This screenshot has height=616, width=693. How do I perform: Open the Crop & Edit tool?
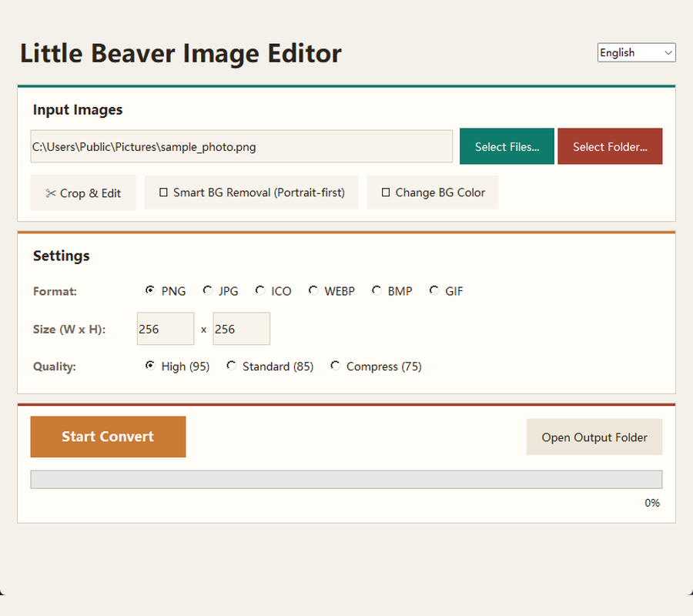83,193
